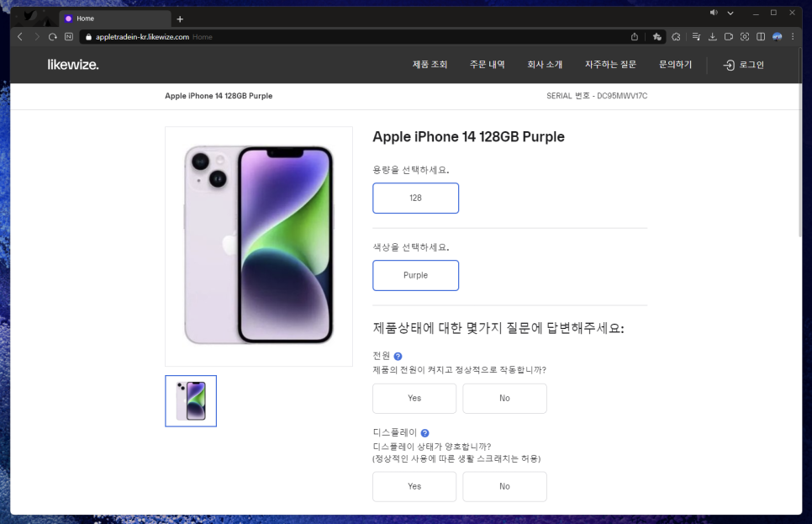Maximize the browser window
Image resolution: width=812 pixels, height=524 pixels.
(x=773, y=13)
